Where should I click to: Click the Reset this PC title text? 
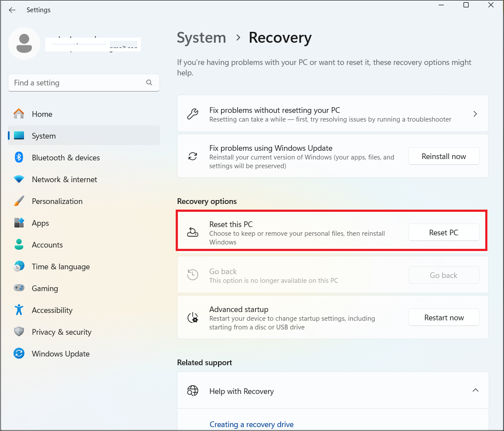[x=231, y=224]
